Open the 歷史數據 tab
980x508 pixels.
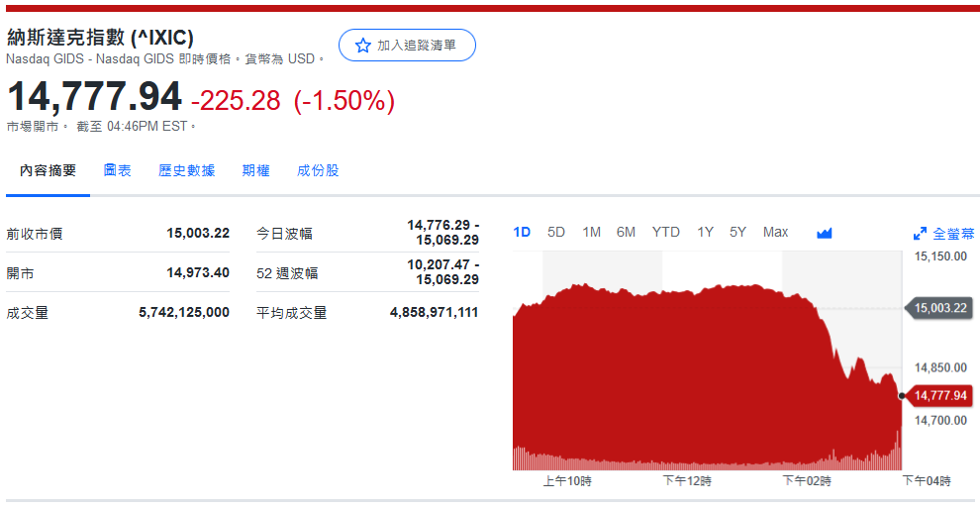[186, 170]
